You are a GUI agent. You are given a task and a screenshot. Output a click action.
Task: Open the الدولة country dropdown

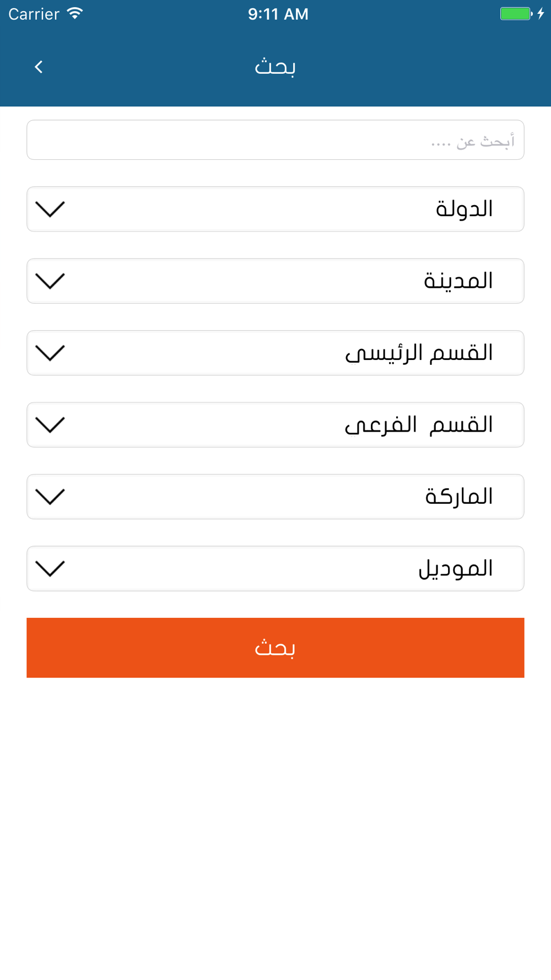pyautogui.click(x=275, y=209)
